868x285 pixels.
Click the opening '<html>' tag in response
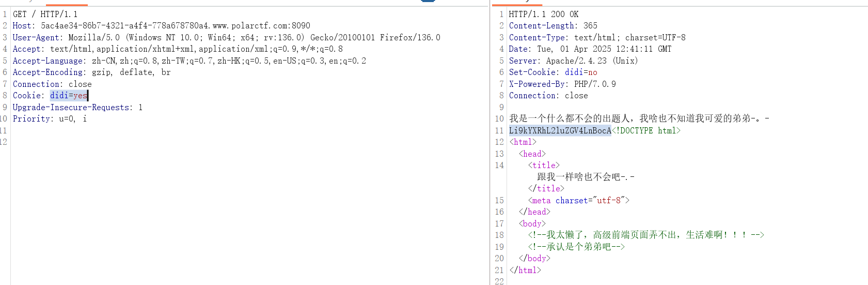523,142
